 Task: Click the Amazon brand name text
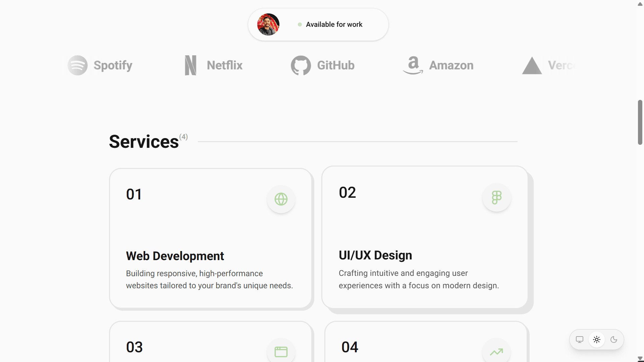pos(451,65)
